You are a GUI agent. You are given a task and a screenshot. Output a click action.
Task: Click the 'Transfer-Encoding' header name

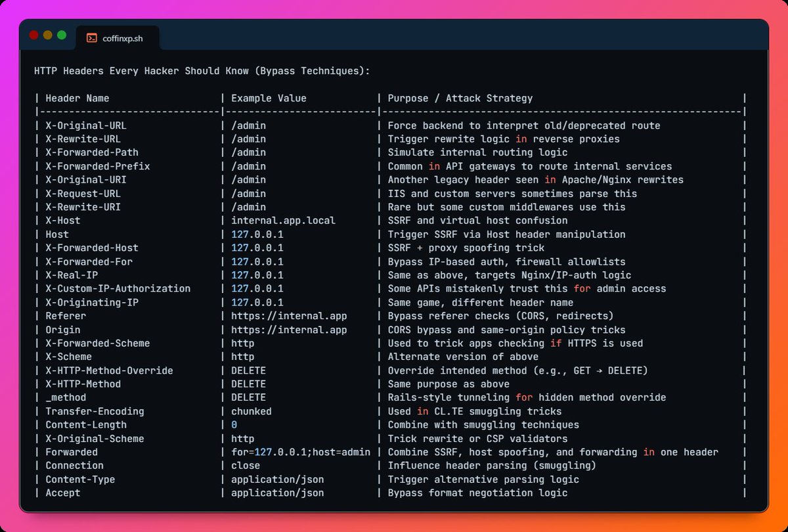tap(95, 411)
